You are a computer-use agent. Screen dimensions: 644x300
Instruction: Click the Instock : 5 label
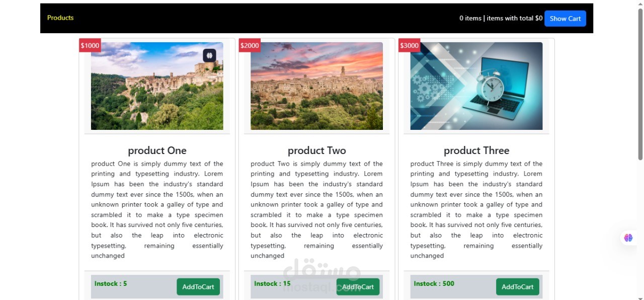(111, 283)
